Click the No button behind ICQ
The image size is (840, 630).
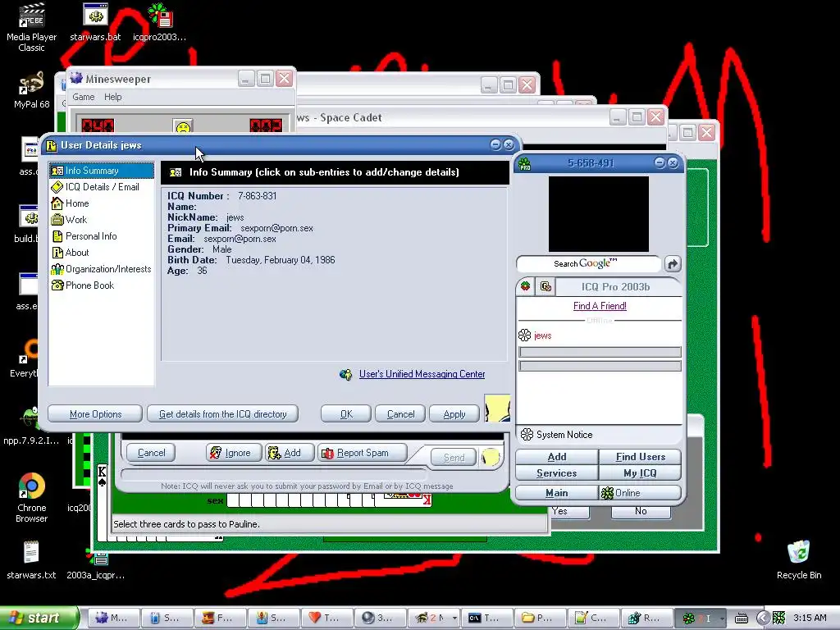641,512
